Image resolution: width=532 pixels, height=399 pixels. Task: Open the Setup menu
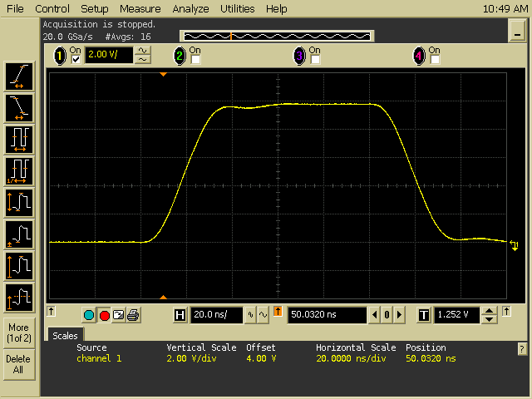pos(94,8)
